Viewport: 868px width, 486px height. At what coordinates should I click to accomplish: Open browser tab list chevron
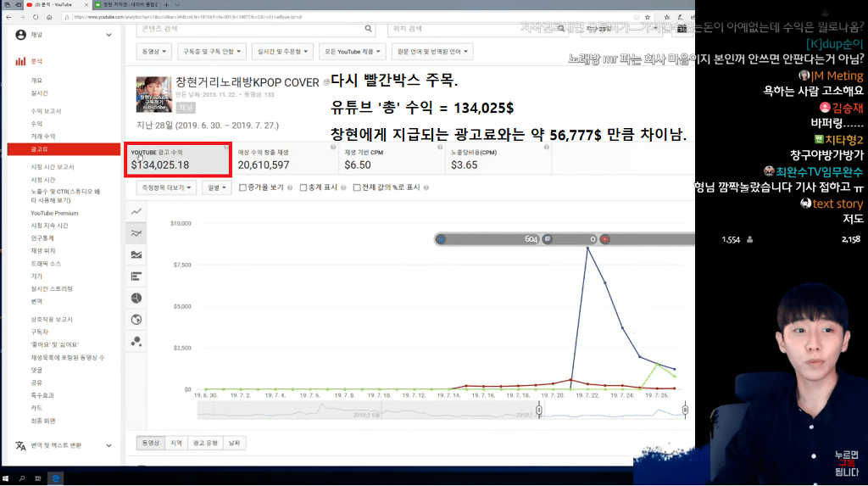[177, 4]
